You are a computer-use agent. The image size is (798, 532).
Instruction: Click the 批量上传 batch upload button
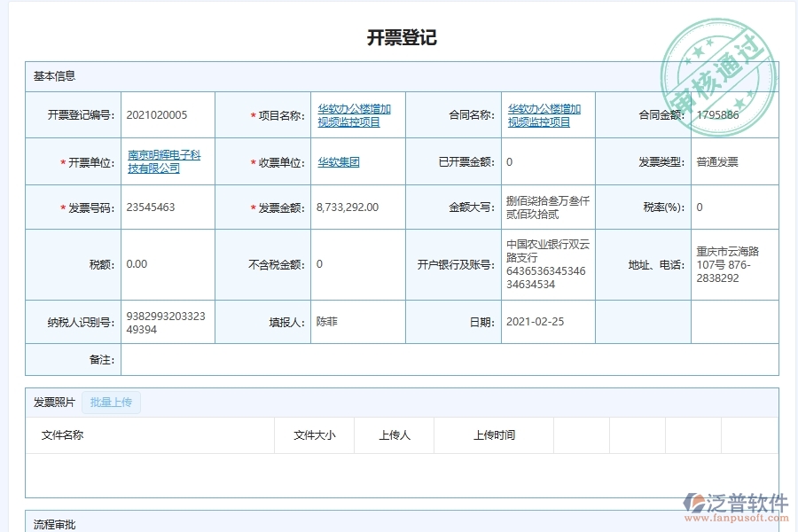point(111,402)
